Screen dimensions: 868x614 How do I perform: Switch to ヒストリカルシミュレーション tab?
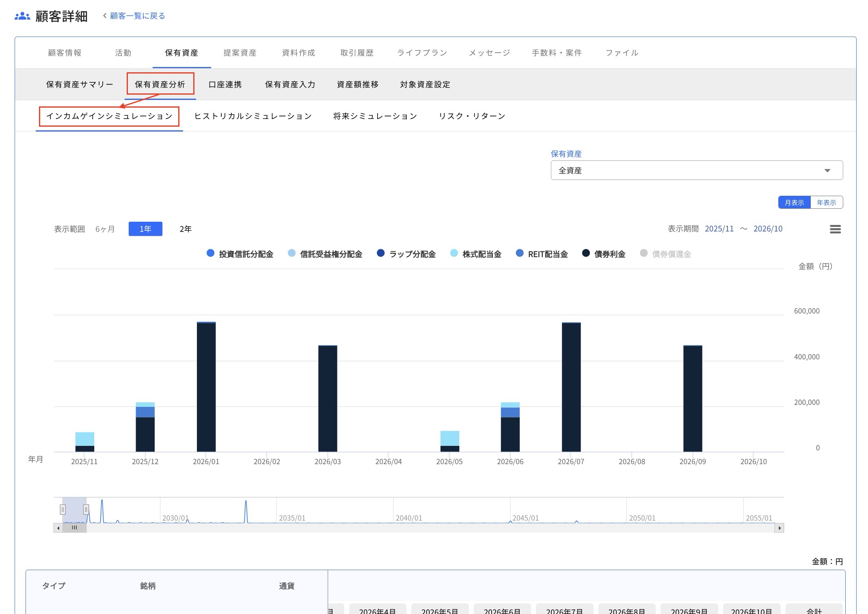point(253,116)
